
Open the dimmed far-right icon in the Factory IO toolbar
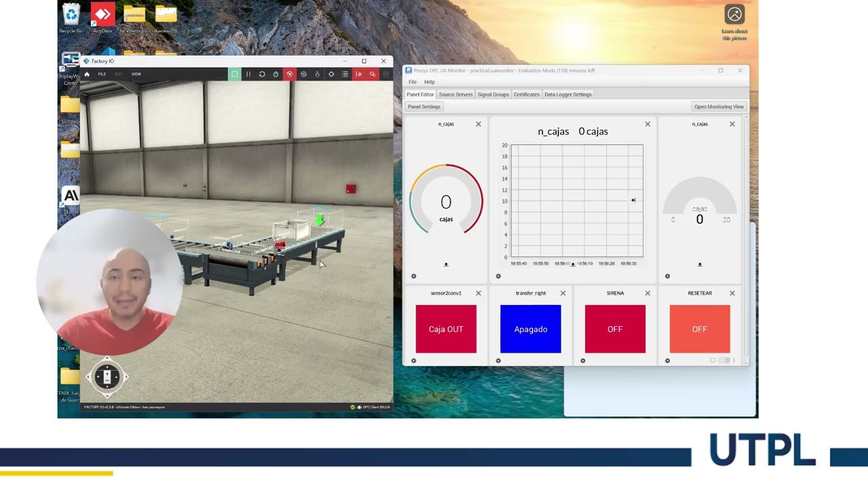[386, 74]
